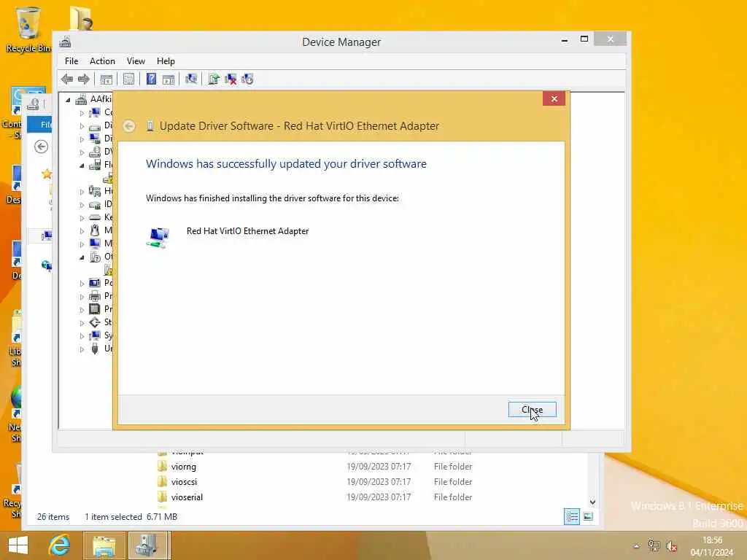Click Favorites star in File Explorer sidebar

46,174
